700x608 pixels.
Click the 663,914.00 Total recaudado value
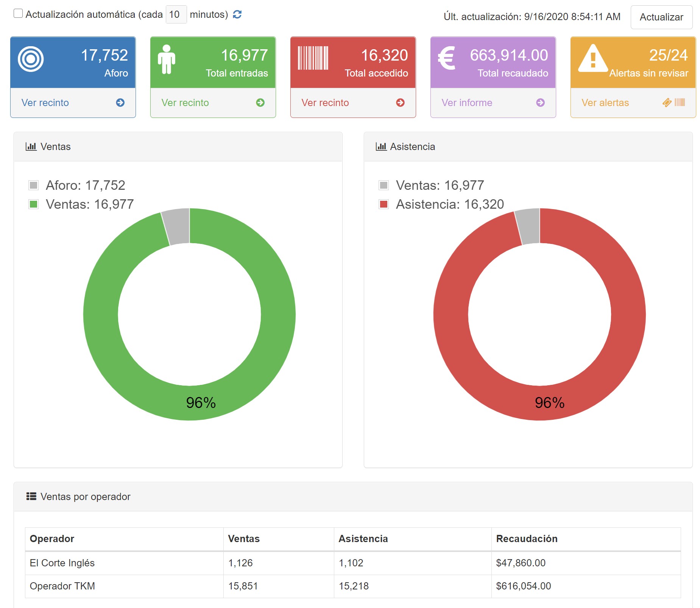click(x=509, y=55)
